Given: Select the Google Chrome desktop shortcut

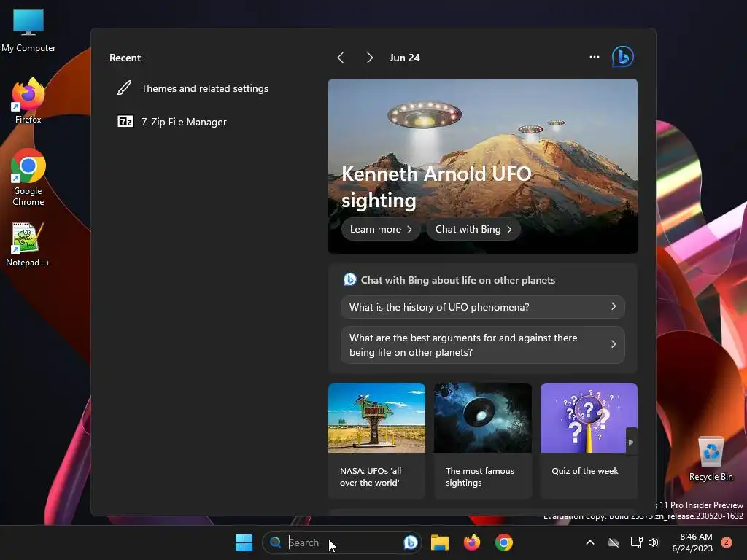Looking at the screenshot, I should click(x=28, y=177).
